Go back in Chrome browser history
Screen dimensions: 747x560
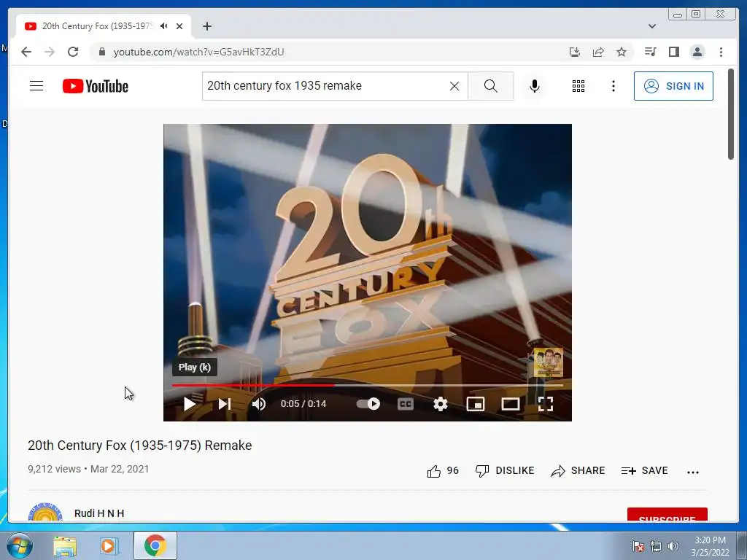26,52
